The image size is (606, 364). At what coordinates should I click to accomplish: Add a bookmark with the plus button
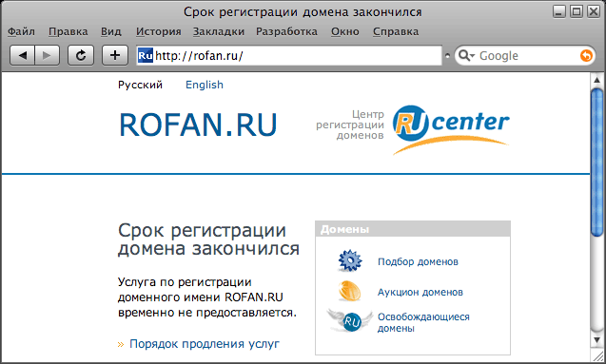click(115, 55)
